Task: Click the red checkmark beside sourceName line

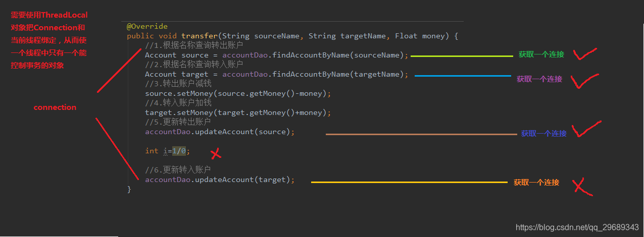Action: tap(584, 54)
